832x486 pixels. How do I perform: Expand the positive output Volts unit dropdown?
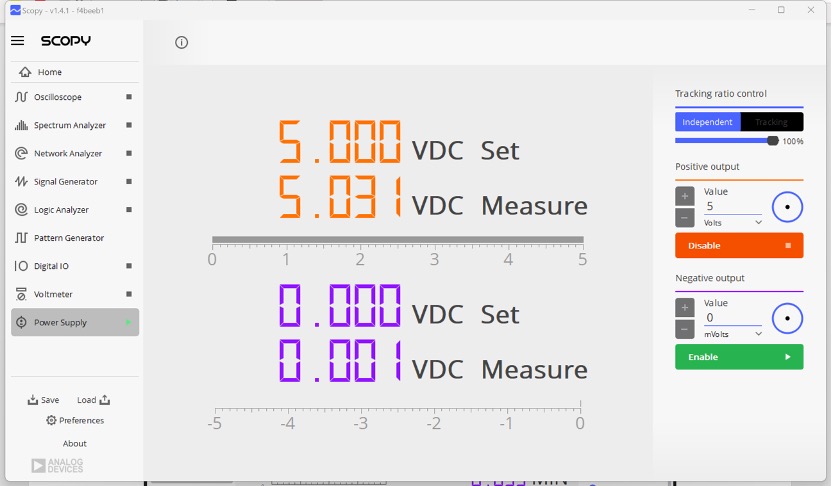tap(733, 223)
